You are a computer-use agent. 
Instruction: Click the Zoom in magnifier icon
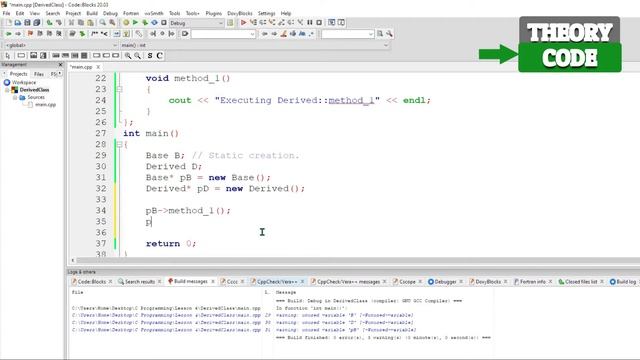pos(128,56)
